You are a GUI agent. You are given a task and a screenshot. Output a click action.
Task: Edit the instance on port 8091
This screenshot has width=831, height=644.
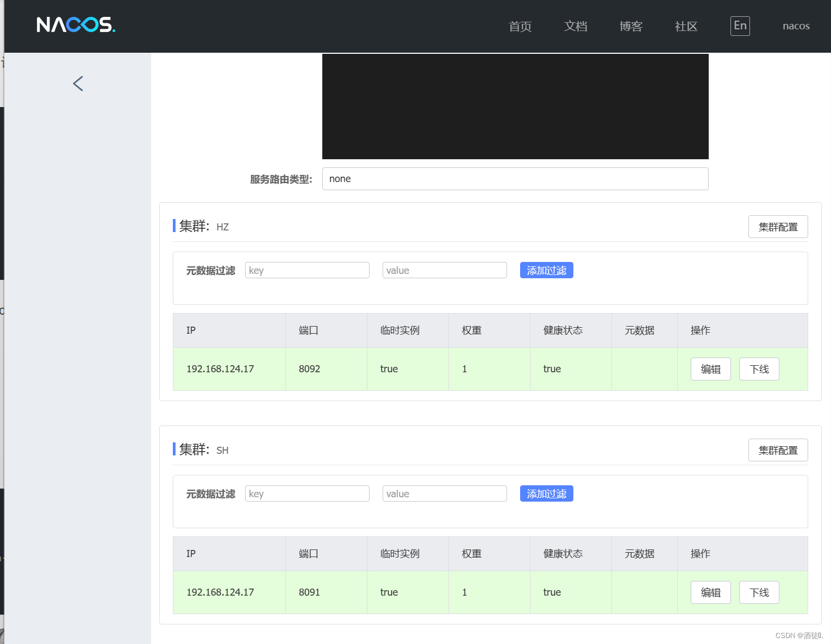(711, 592)
